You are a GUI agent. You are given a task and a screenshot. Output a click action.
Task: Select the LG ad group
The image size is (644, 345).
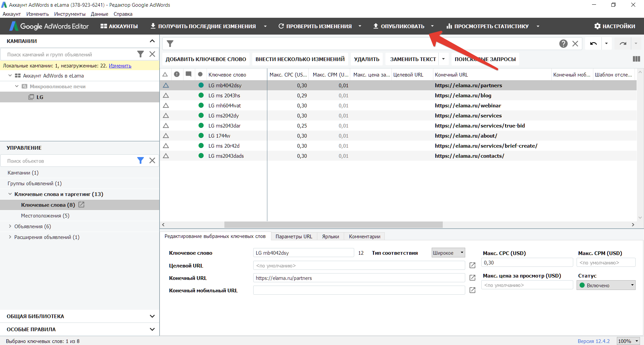(x=79, y=97)
